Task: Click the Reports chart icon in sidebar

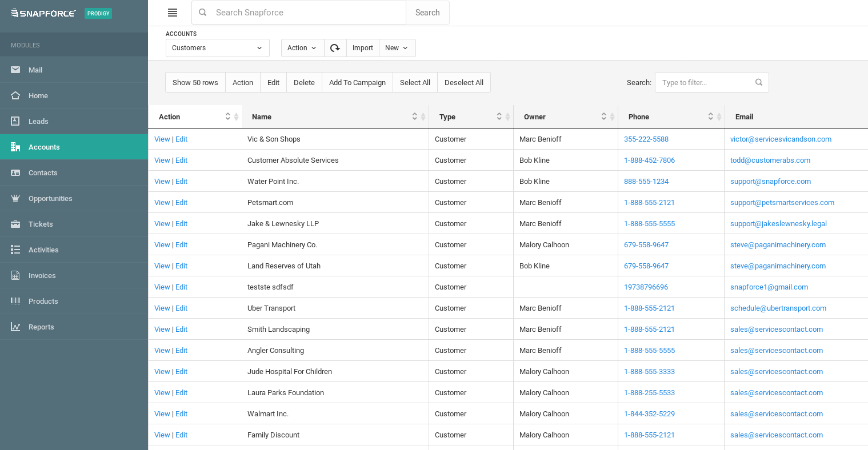Action: [x=15, y=327]
